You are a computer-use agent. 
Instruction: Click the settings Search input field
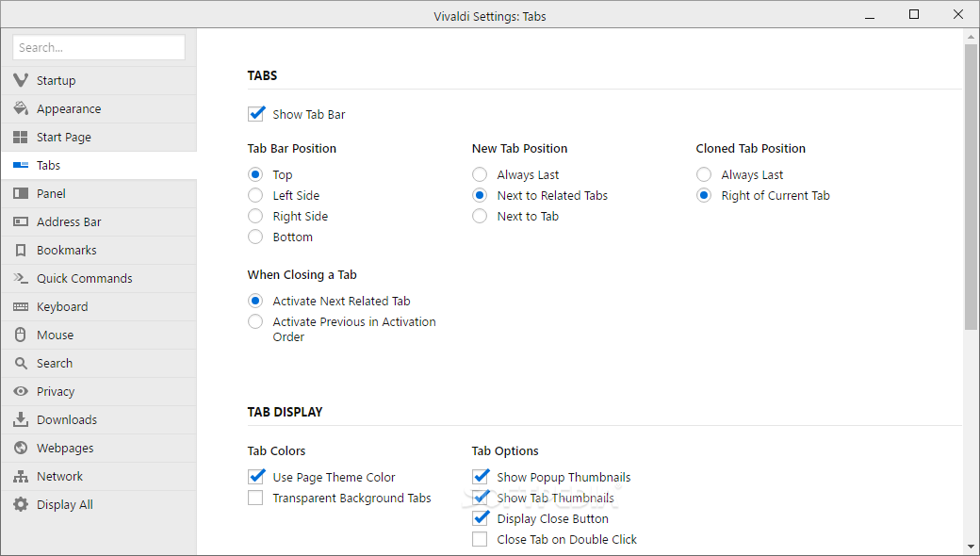[x=99, y=47]
